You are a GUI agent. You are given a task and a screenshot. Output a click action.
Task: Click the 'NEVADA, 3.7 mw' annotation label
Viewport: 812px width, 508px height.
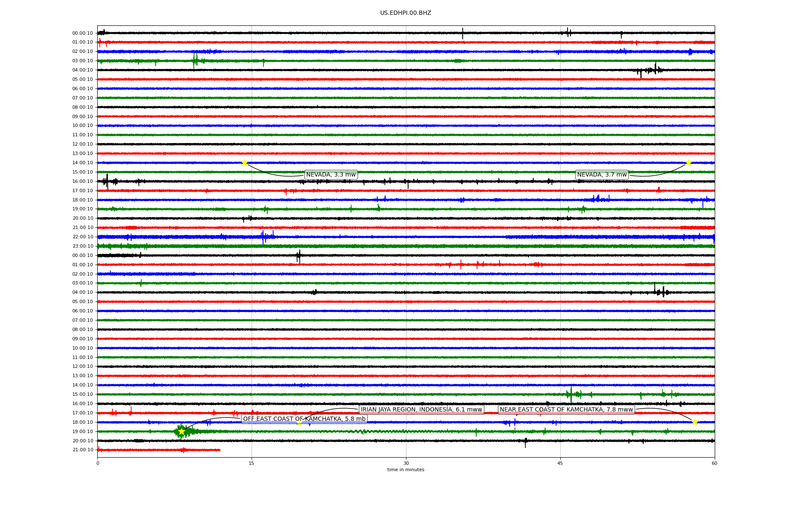tap(602, 175)
